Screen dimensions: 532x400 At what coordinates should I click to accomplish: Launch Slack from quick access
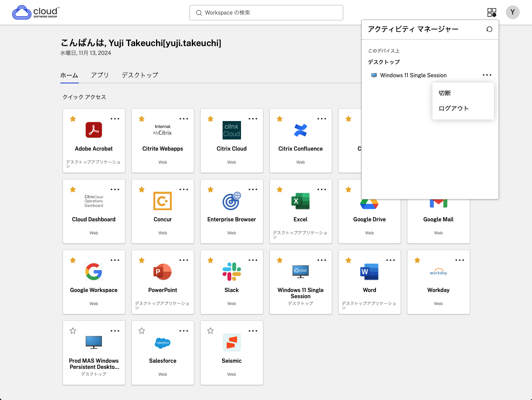pos(231,272)
